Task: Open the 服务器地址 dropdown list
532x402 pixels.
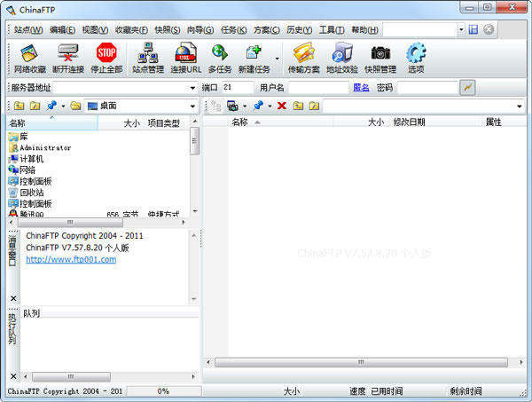Action: [192, 88]
